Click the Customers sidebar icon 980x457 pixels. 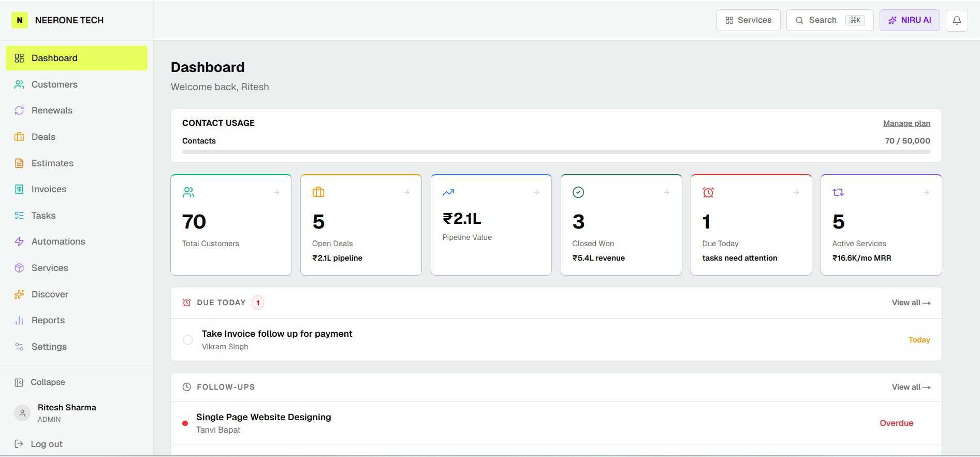click(x=19, y=84)
